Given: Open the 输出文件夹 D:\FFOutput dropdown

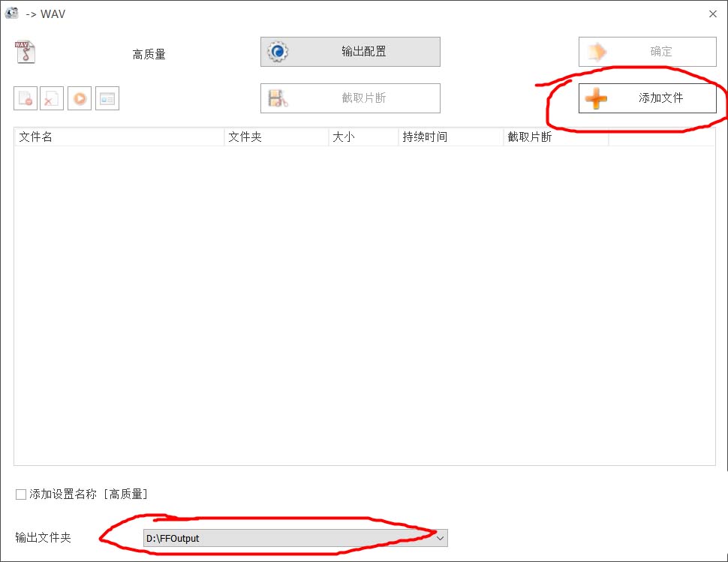Looking at the screenshot, I should coord(295,538).
